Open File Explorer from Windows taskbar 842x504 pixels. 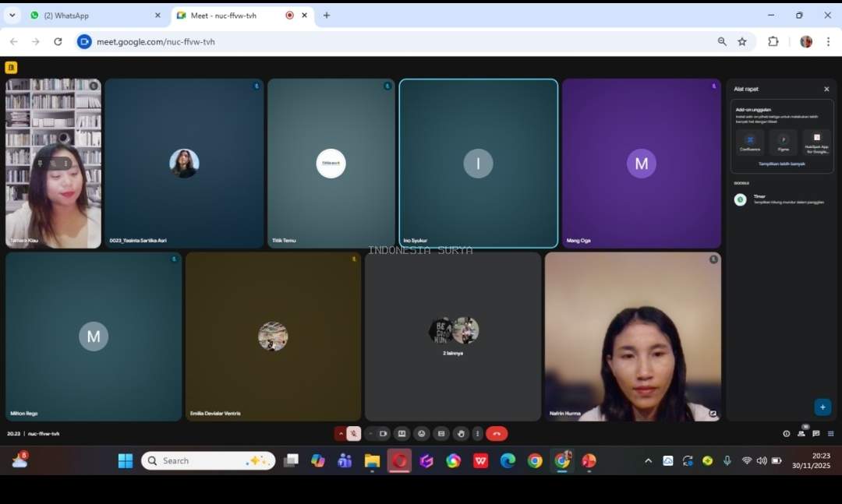pyautogui.click(x=372, y=461)
